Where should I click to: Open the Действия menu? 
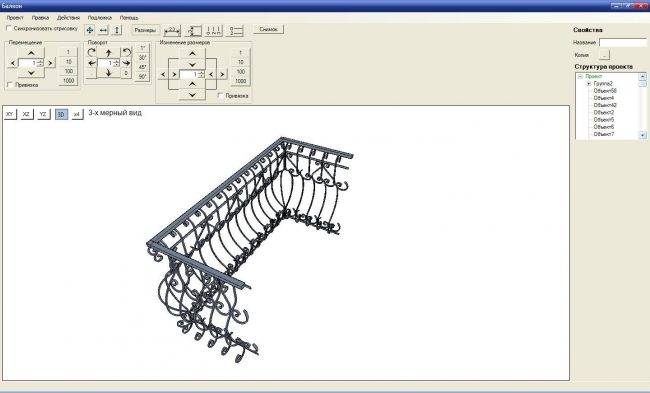[68, 18]
